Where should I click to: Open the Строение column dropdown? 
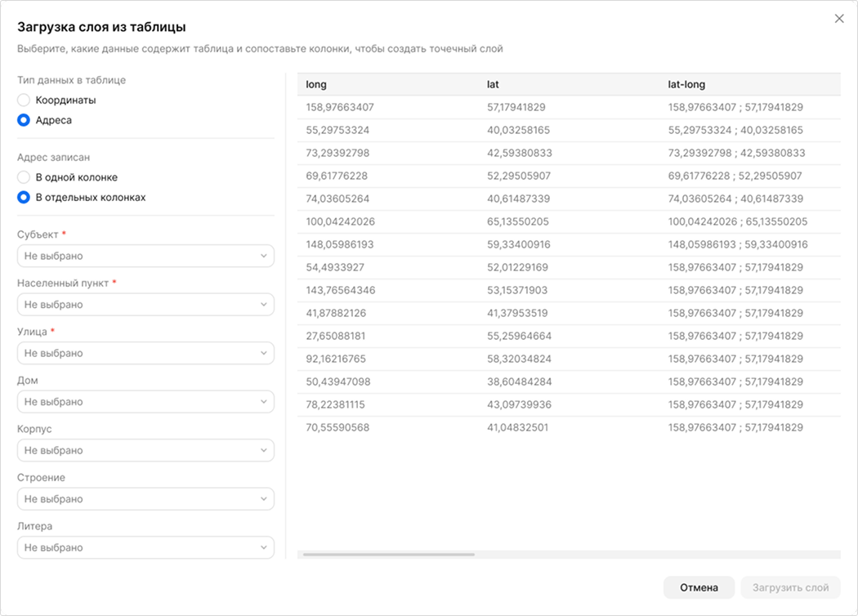pos(145,499)
